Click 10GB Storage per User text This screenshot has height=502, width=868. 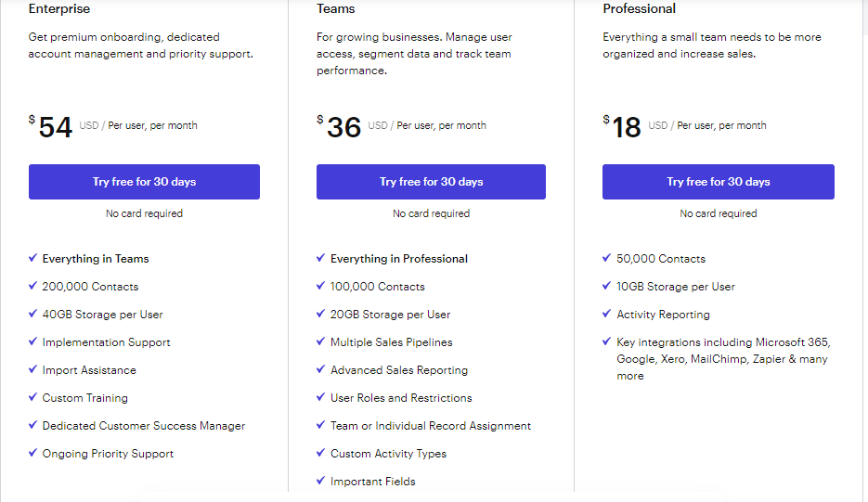pyautogui.click(x=675, y=286)
